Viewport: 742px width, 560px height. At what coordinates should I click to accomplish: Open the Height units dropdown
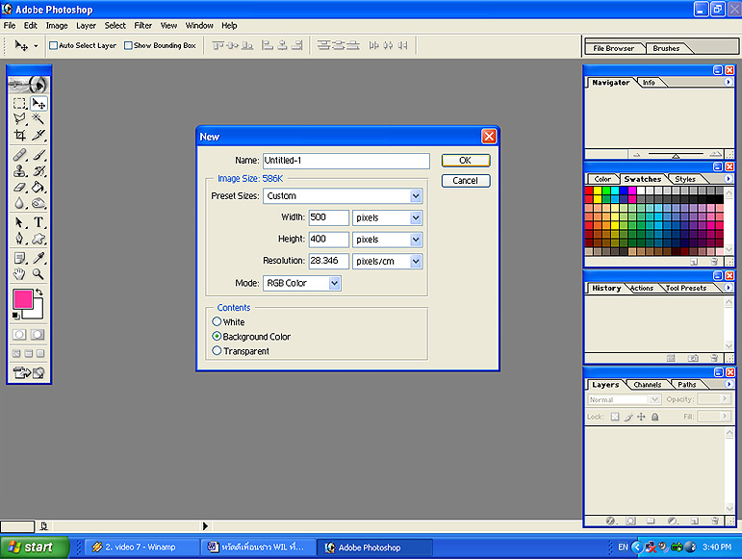[416, 240]
